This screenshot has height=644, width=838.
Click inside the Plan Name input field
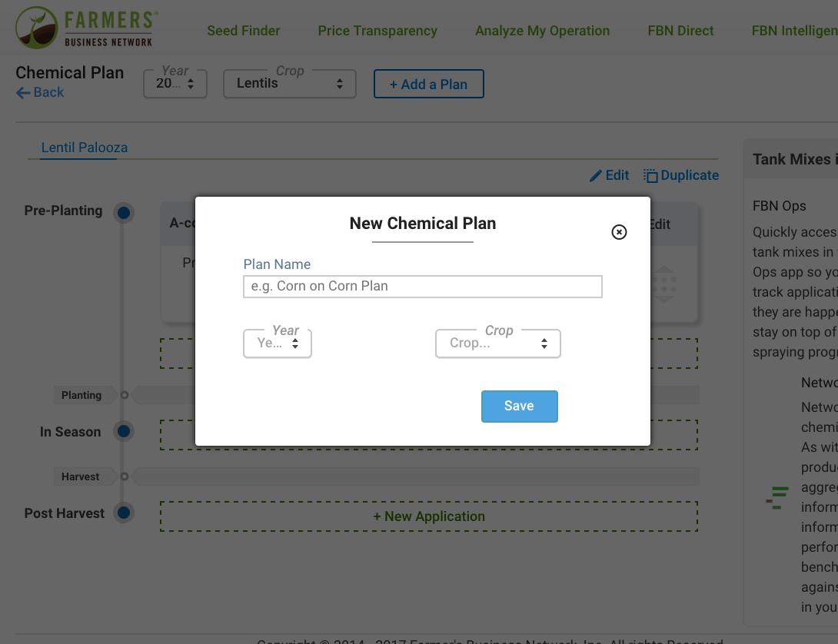(x=423, y=286)
